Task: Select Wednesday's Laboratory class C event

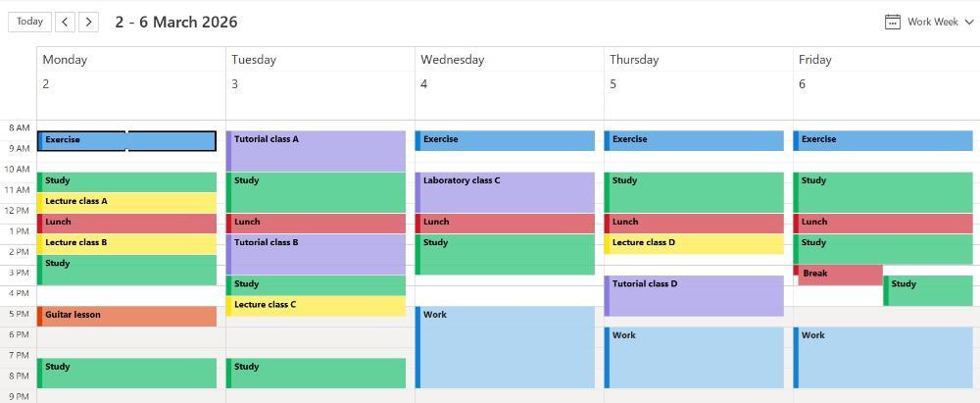Action: [505, 192]
